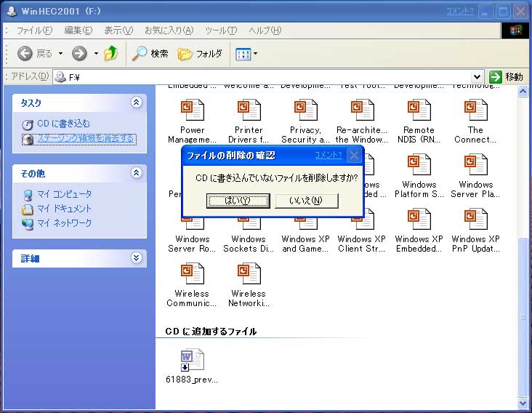Open the Forward button history dropdown

tap(97, 54)
